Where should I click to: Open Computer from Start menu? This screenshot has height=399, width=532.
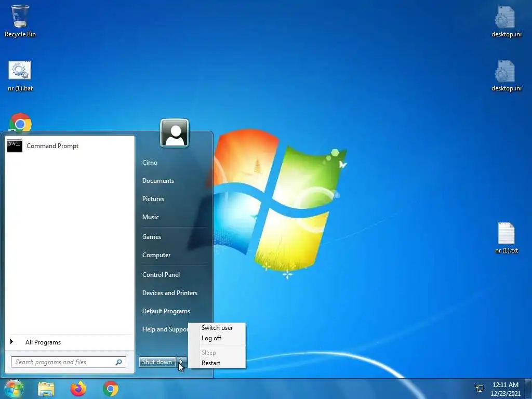tap(156, 255)
